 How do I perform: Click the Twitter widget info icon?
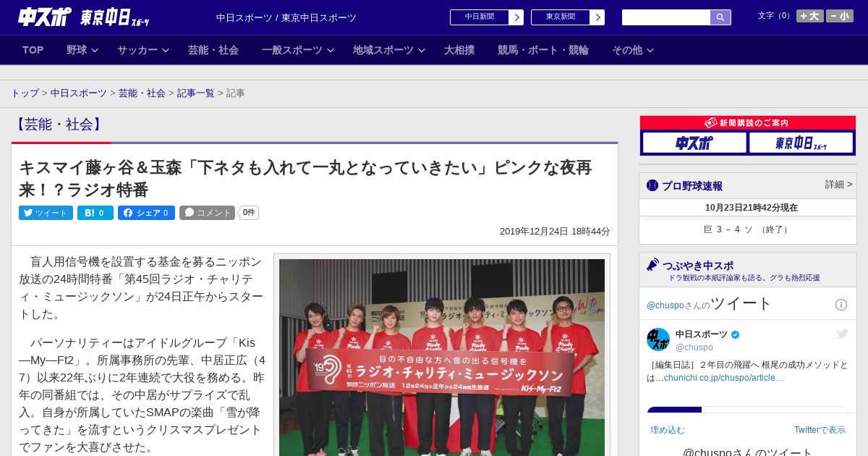point(841,305)
